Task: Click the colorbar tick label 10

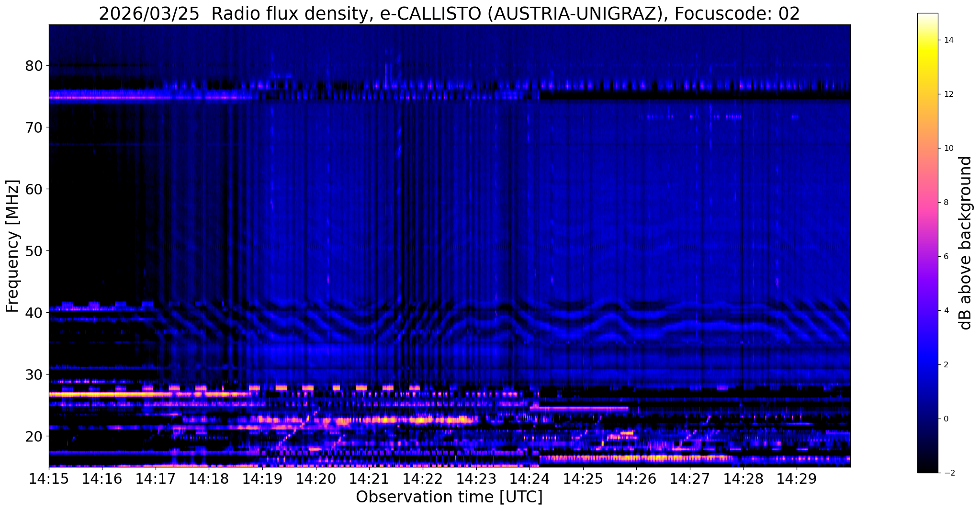Action: tap(948, 148)
